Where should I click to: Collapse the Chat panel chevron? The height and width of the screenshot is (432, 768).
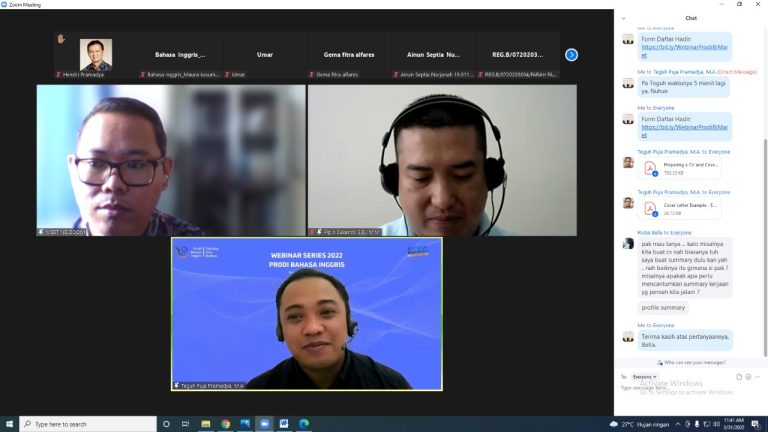click(x=624, y=18)
